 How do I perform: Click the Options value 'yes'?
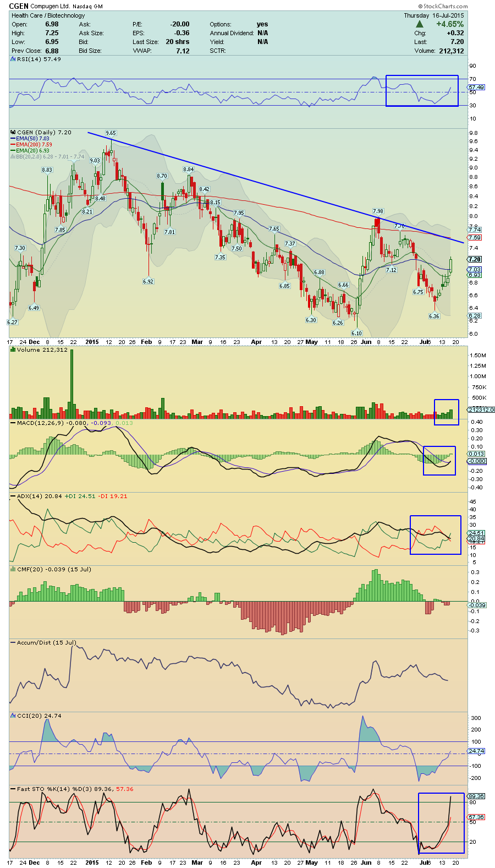click(x=262, y=24)
